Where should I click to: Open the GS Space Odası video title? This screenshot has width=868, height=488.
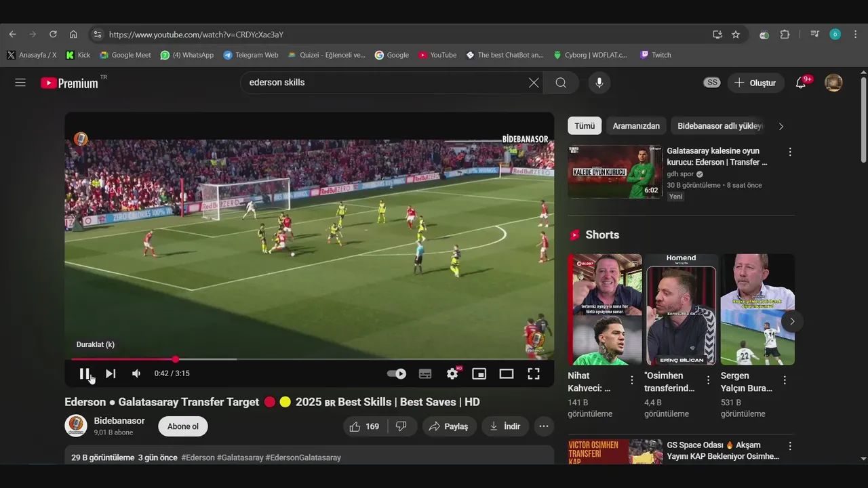click(x=723, y=451)
